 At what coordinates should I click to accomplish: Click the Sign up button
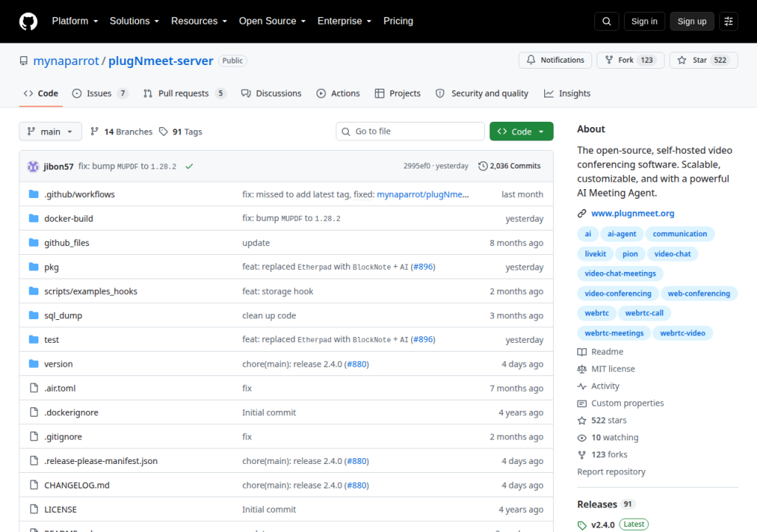[x=692, y=21]
